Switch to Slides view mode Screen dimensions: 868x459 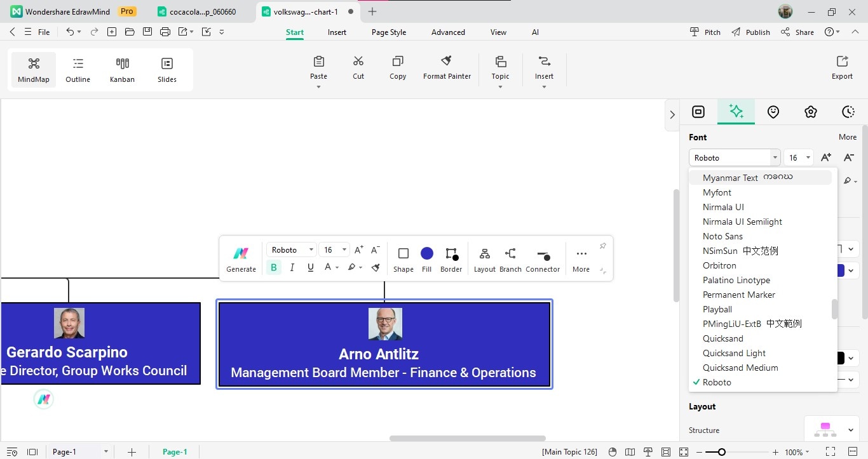click(x=167, y=70)
